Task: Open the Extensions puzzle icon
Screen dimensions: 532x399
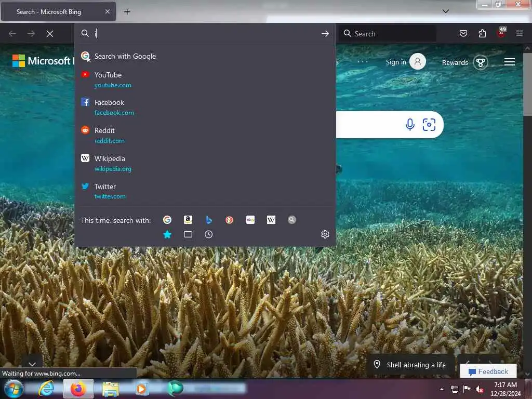Action: click(x=482, y=33)
